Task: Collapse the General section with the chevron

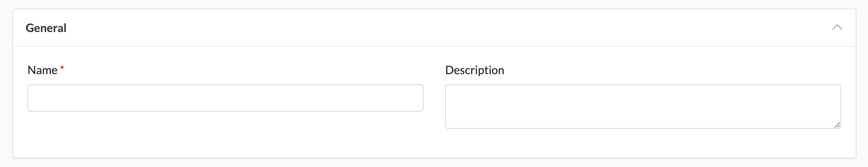Action: tap(837, 27)
